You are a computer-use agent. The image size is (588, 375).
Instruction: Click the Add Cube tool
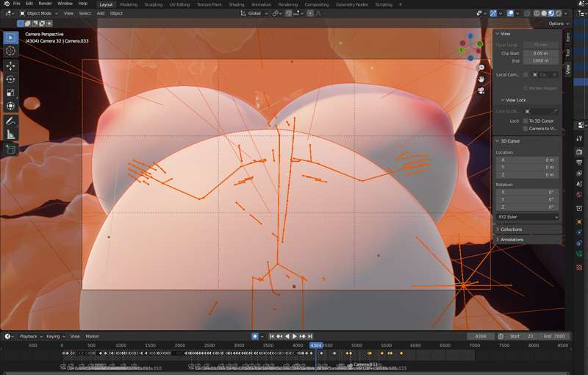pyautogui.click(x=10, y=149)
